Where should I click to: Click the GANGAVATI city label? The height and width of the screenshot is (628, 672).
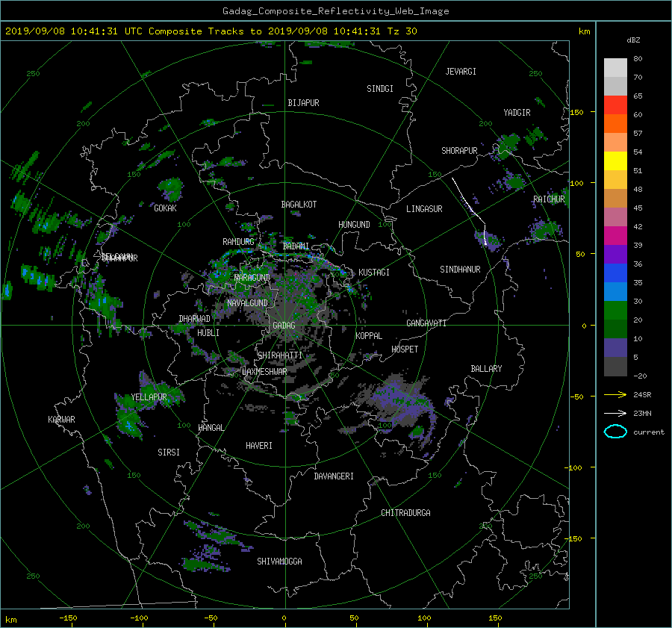tap(426, 323)
